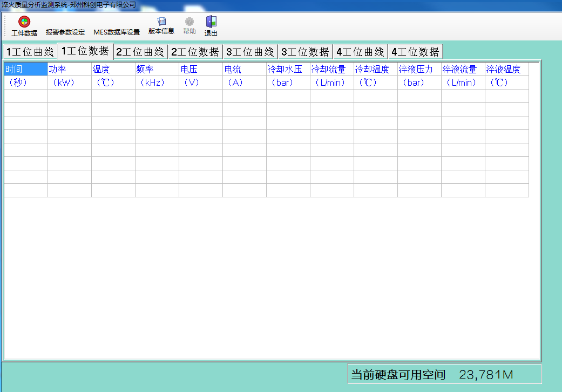Image resolution: width=562 pixels, height=392 pixels.
Task: Select the 1工位数据 tab
Action: click(x=85, y=51)
